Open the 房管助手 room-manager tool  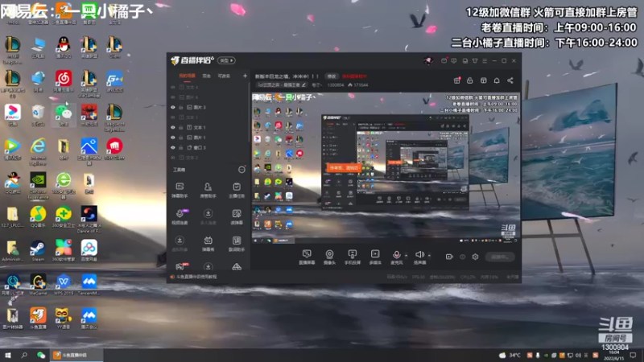[x=208, y=191]
